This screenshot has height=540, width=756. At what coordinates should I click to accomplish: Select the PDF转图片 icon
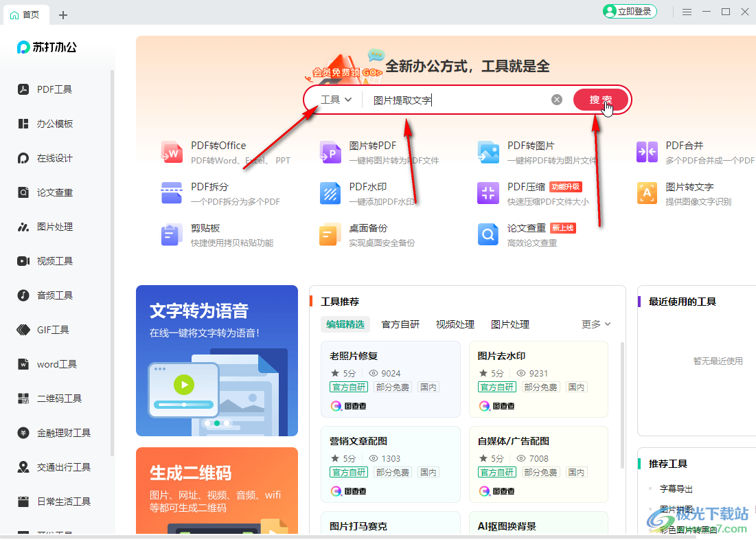pyautogui.click(x=488, y=152)
